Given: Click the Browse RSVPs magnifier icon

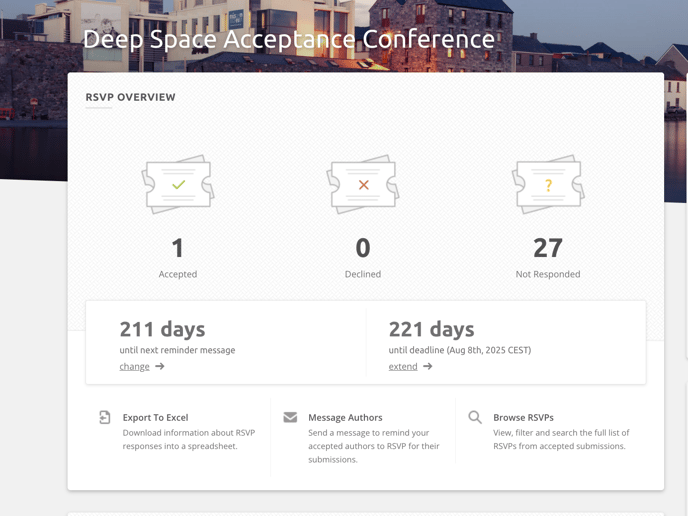Looking at the screenshot, I should click(x=475, y=417).
